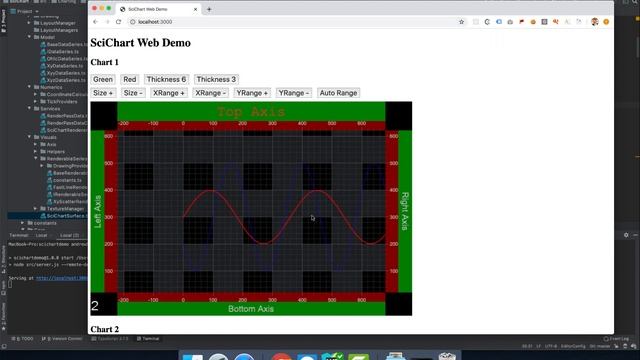Open the 1: Project side tool window

[x=3, y=21]
